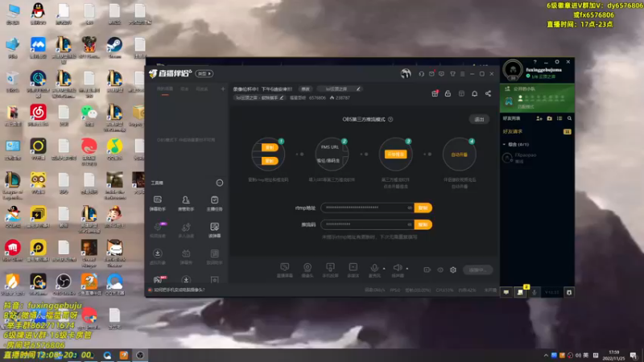Image resolution: width=644 pixels, height=362 pixels.
Task: Open the 读弹幕 tool
Action: coord(214,230)
